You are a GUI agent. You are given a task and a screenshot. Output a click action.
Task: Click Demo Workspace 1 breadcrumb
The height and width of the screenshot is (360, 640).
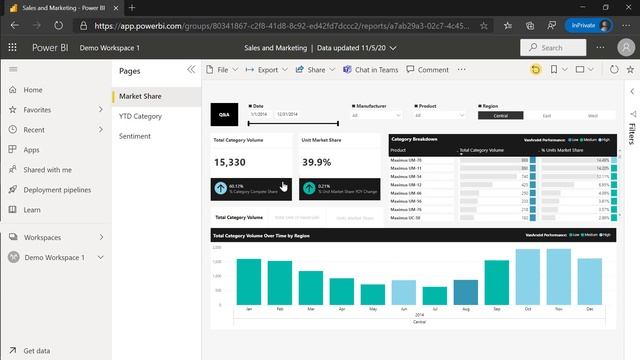[109, 48]
